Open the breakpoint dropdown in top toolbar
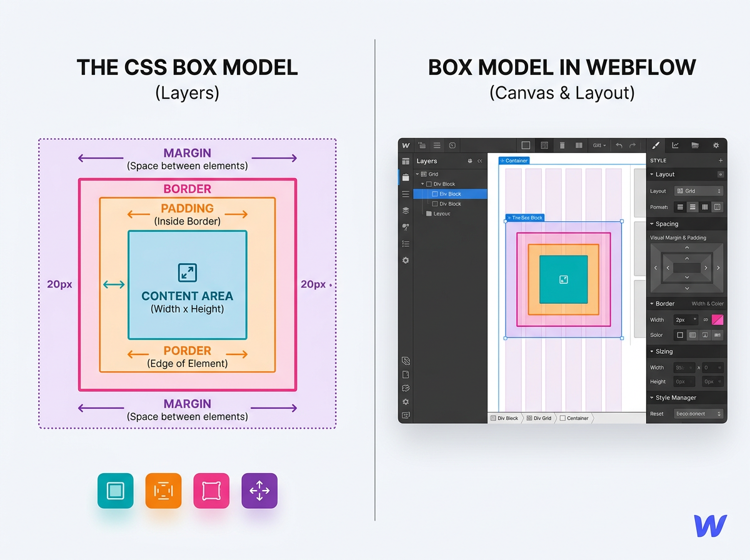This screenshot has width=750, height=560. 599,145
